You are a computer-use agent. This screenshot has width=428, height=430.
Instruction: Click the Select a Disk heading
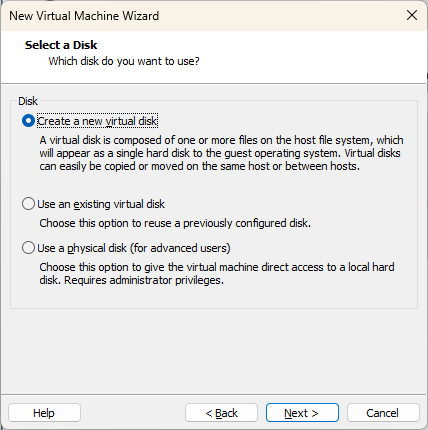point(61,45)
